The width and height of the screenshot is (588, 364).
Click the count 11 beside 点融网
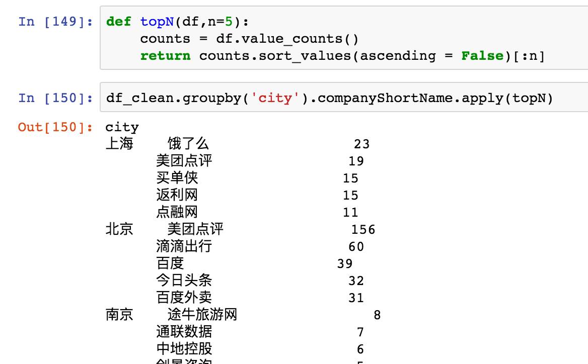coord(350,213)
